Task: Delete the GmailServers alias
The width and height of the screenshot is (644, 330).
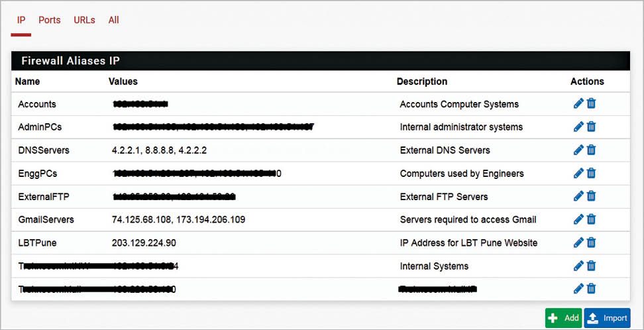Action: (x=591, y=219)
